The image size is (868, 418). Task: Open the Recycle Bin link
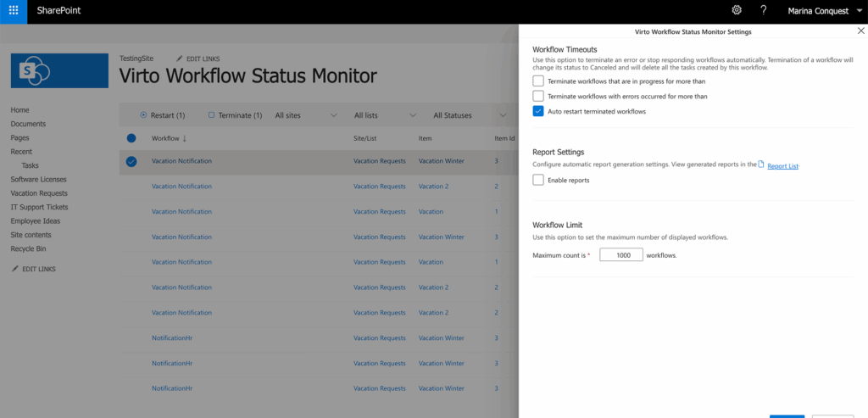point(28,249)
